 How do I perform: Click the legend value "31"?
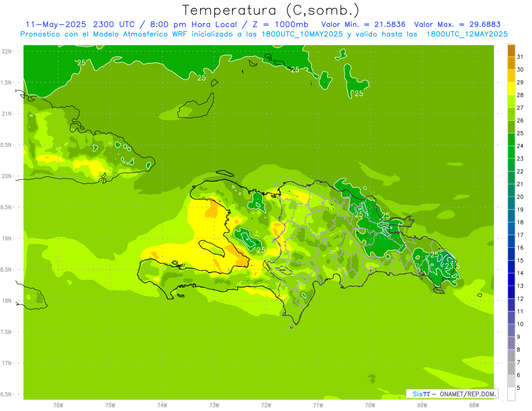[520, 57]
